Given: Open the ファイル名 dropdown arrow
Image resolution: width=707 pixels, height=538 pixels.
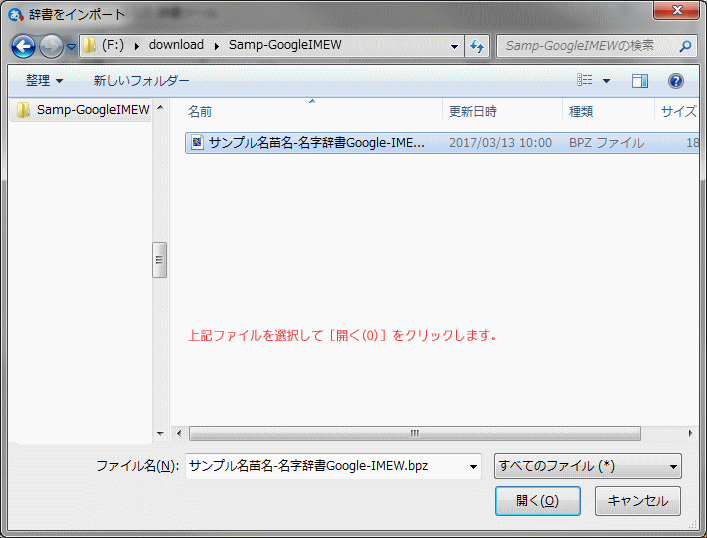Looking at the screenshot, I should [473, 466].
